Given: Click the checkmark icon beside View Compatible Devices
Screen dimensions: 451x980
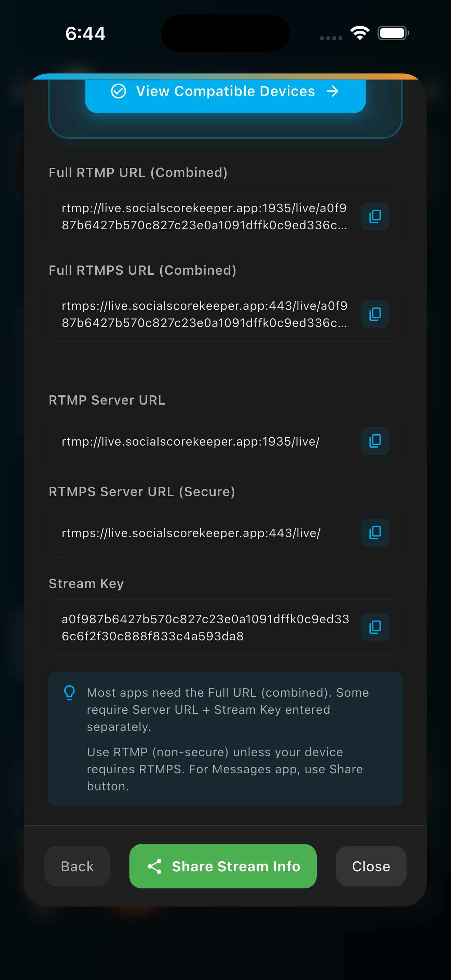Looking at the screenshot, I should click(x=118, y=91).
